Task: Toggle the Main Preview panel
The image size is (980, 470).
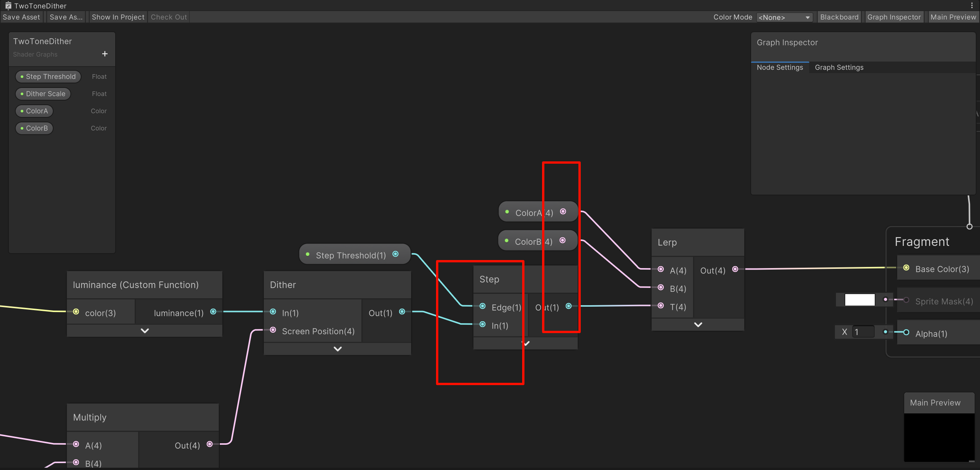Action: click(x=953, y=17)
